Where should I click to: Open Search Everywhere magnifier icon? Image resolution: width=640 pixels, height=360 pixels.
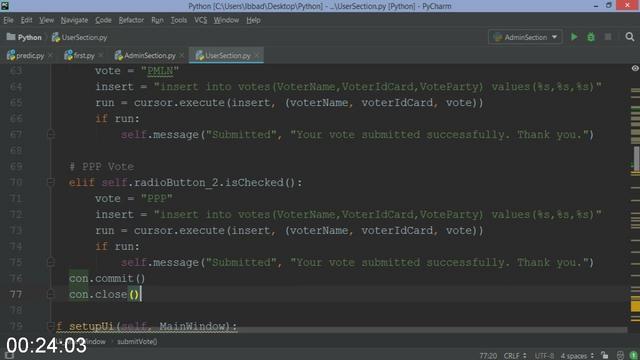click(629, 37)
